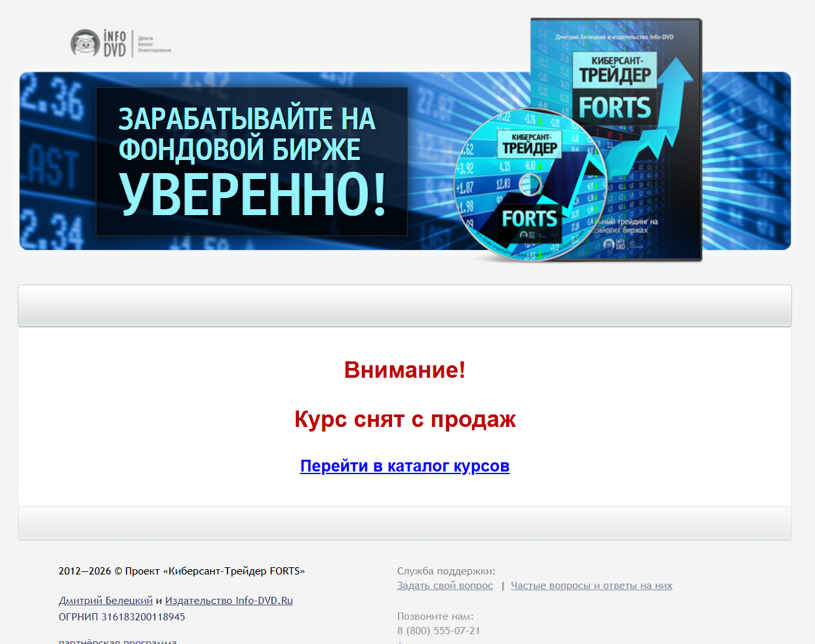Click the "Зарабатывайте на фондовой бирже уверенно!" banner
The height and width of the screenshot is (644, 815).
click(252, 161)
